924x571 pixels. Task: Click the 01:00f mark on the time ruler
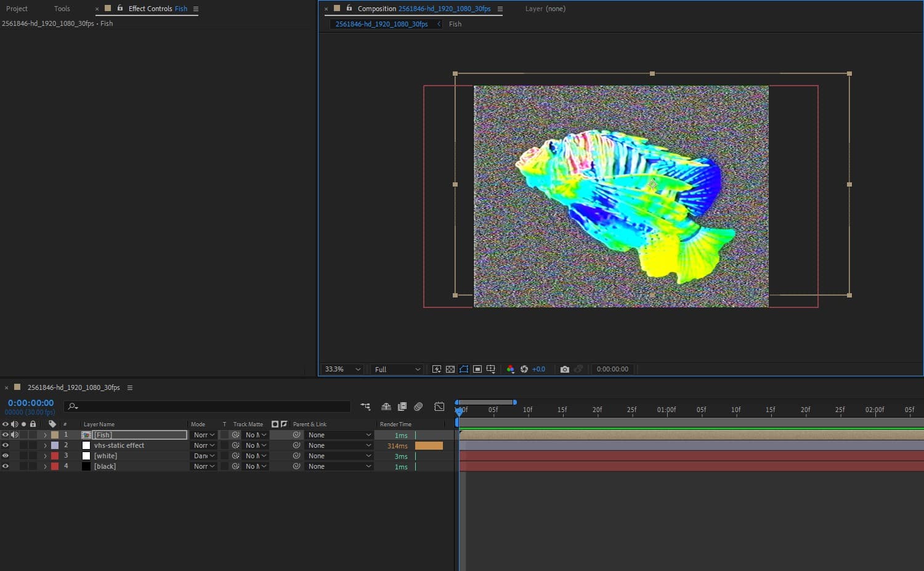pos(666,410)
